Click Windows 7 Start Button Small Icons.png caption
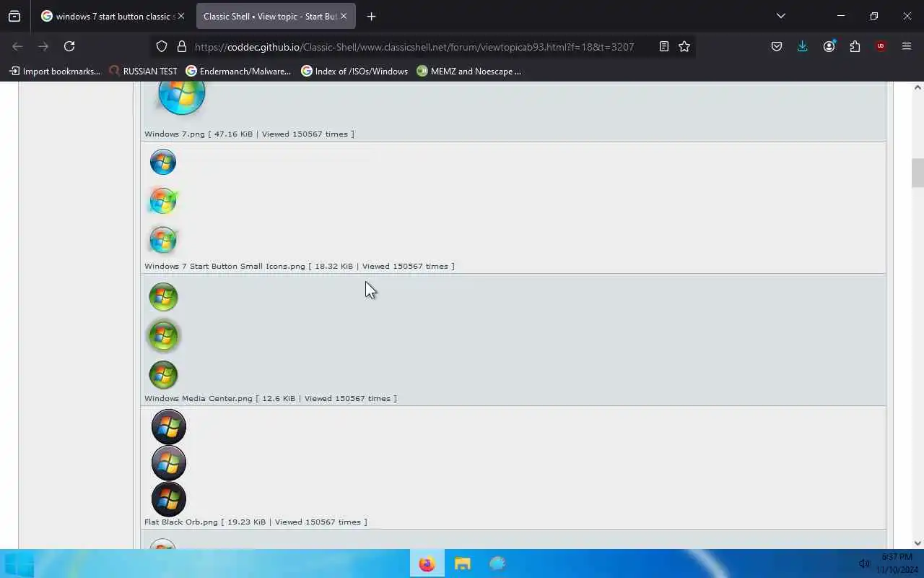 [x=300, y=266]
